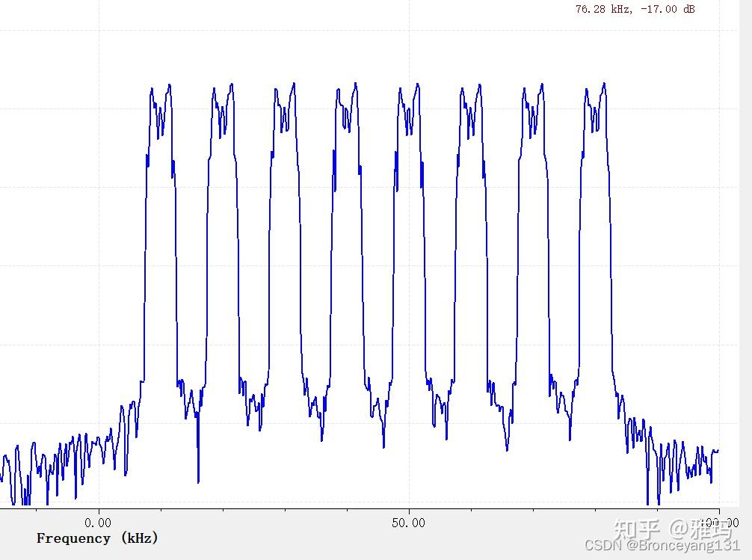Click the 50.00 frequency tick label
752x560 pixels.
(410, 523)
